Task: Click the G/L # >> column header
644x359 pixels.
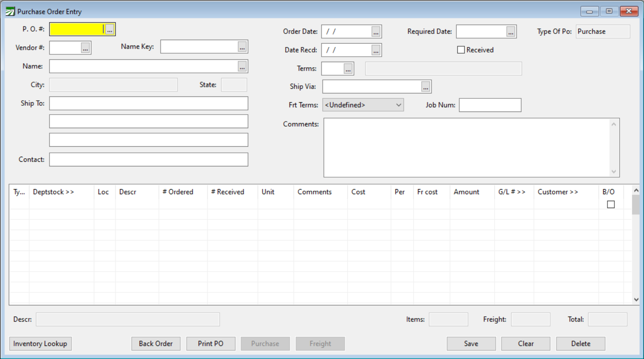Action: pyautogui.click(x=512, y=192)
